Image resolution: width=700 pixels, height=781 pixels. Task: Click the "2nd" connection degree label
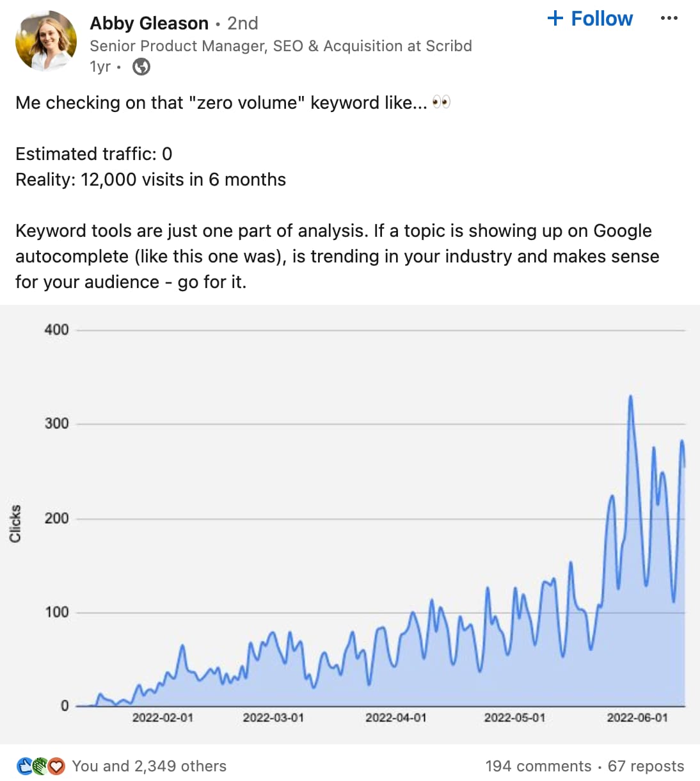pos(243,23)
